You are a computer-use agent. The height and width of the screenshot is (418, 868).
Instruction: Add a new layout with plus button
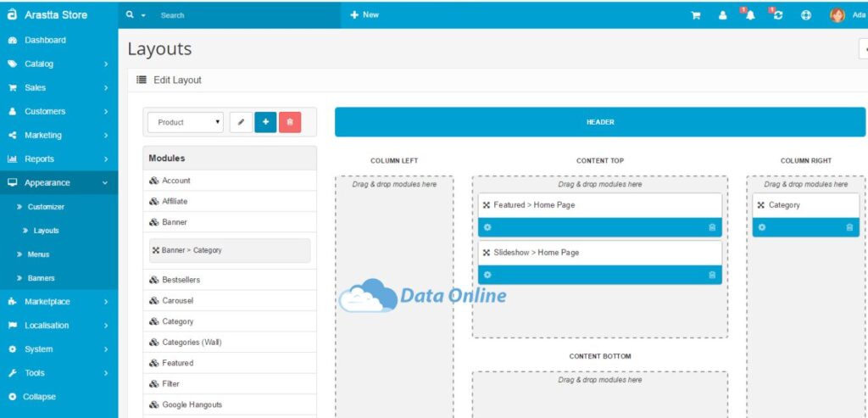[x=265, y=122]
